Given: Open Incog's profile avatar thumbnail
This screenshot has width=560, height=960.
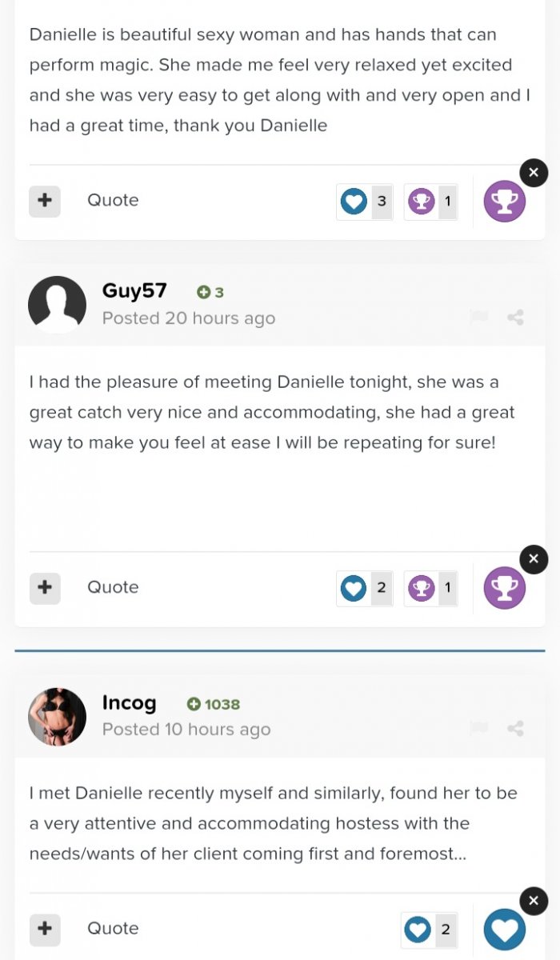Looking at the screenshot, I should 57,717.
